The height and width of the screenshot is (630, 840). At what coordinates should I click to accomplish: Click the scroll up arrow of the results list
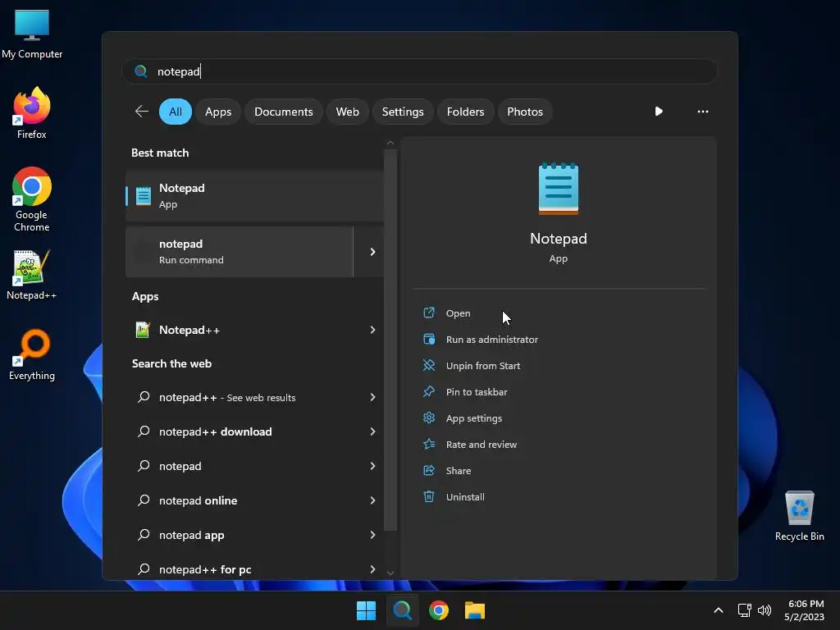tap(390, 143)
